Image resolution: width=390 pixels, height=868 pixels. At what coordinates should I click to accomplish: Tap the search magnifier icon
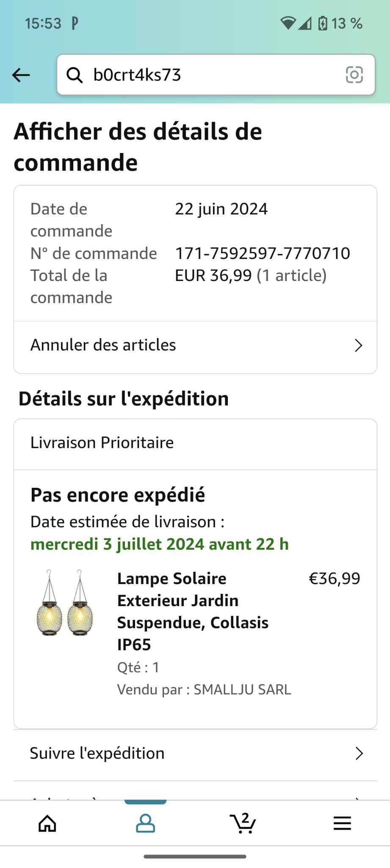point(75,75)
